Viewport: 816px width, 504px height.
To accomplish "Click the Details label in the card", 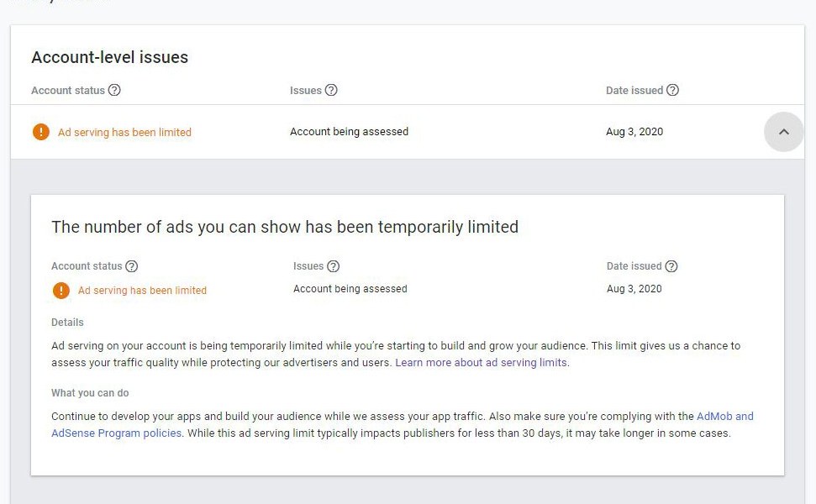I will click(67, 322).
